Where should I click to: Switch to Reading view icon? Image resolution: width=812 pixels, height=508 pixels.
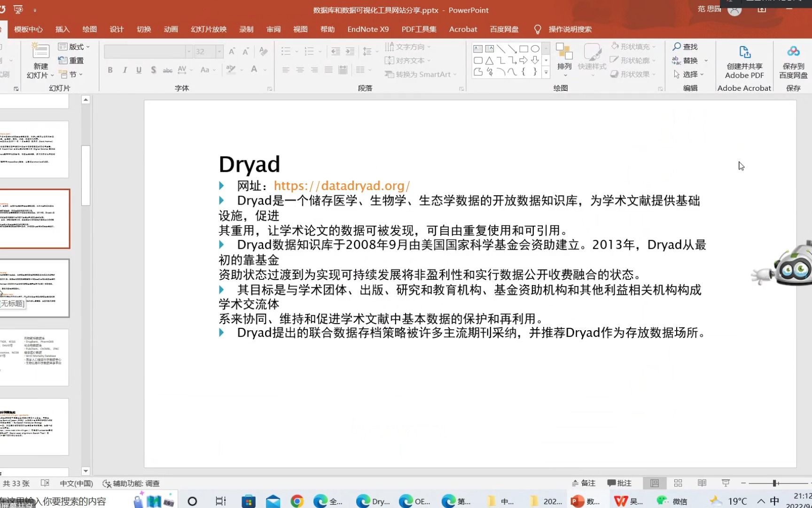[702, 483]
